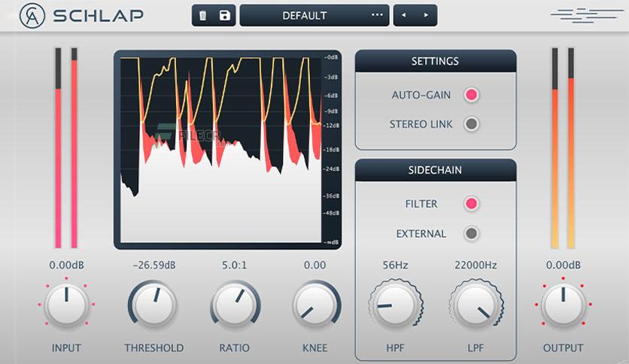The width and height of the screenshot is (629, 364).
Task: Click the left input level meter
Action: tap(58, 148)
